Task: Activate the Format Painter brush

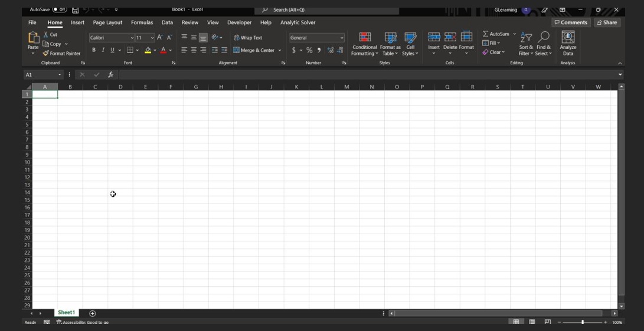Action: click(x=61, y=53)
